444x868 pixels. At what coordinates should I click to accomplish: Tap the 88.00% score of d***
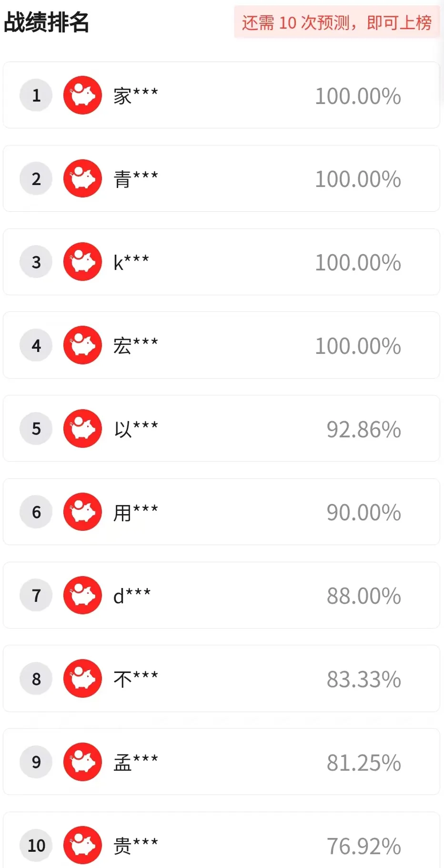(363, 596)
